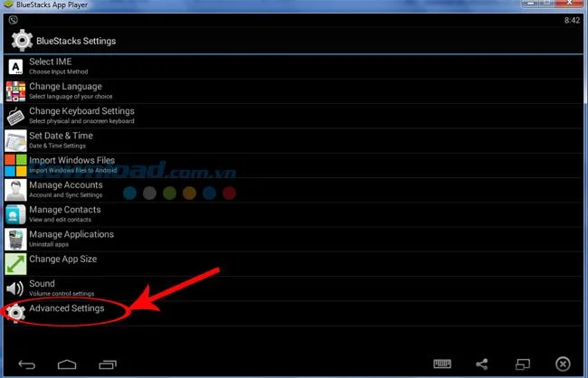Click the keyboard icon for Keyboard Settings
This screenshot has height=378, width=588.
click(15, 116)
